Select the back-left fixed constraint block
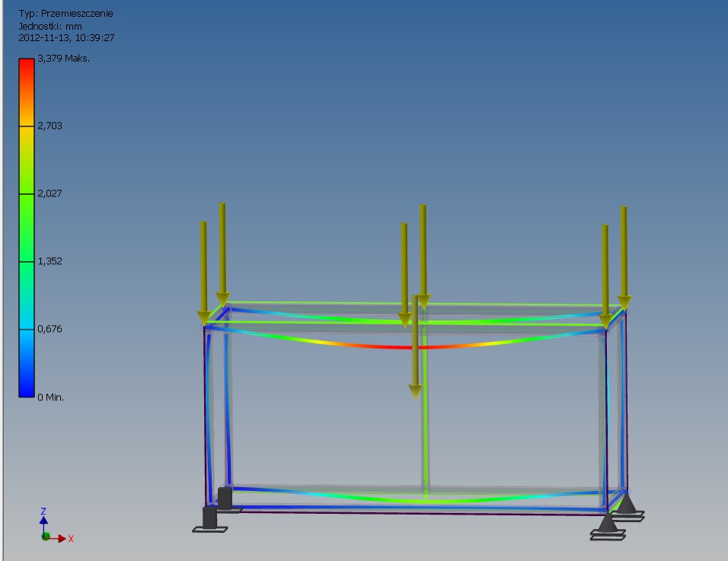Viewport: 728px width, 561px height. tap(225, 497)
